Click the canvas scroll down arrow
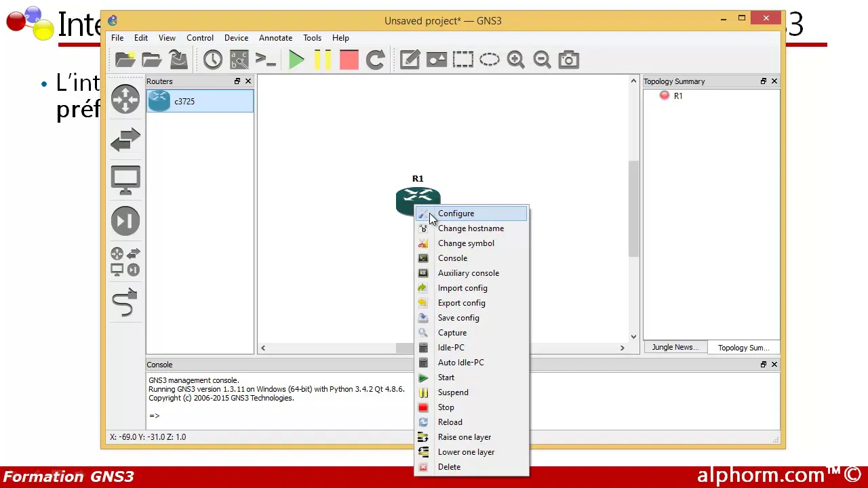Screen dimensions: 868x488 click(634, 336)
